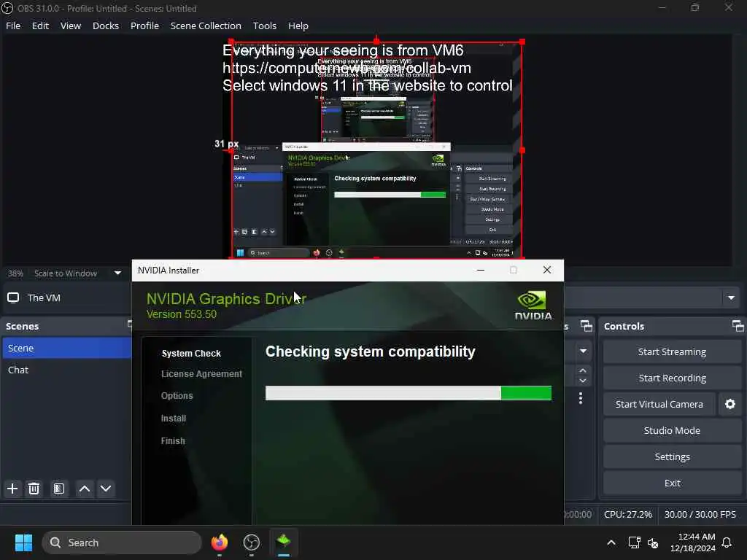Viewport: 747px width, 560px height.
Task: Click the three-dot options menu icon
Action: (x=580, y=398)
